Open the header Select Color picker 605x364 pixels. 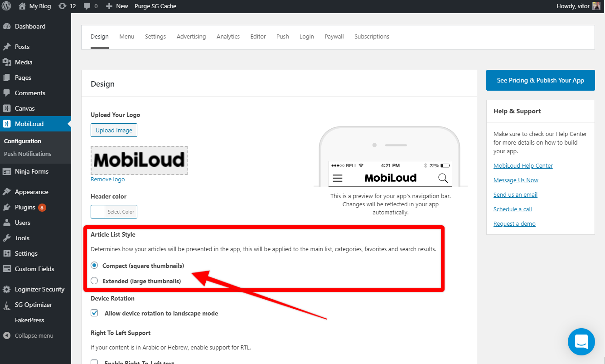coord(114,212)
